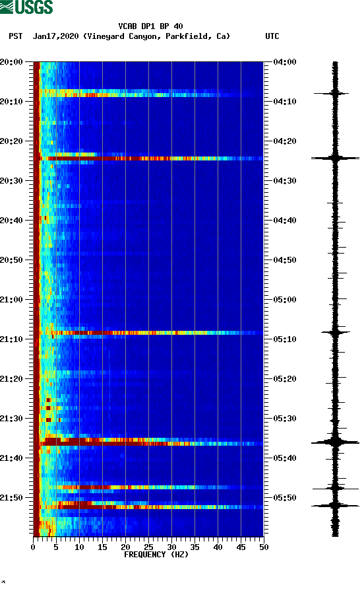Click the "25" frequency axis label
This screenshot has width=364, height=589.
click(148, 547)
